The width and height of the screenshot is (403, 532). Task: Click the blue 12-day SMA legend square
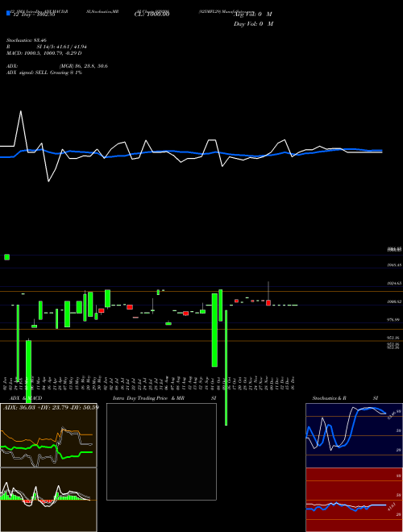8,13
